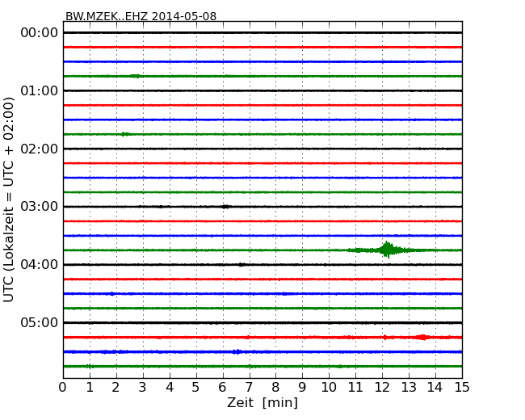Click the 03:00 y-axis tick label
This screenshot has width=525, height=420.
pos(39,207)
